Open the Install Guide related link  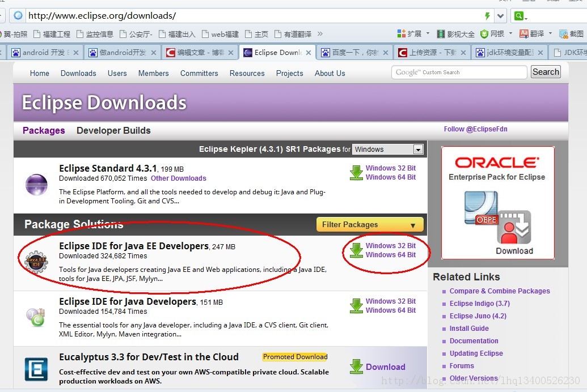point(468,328)
